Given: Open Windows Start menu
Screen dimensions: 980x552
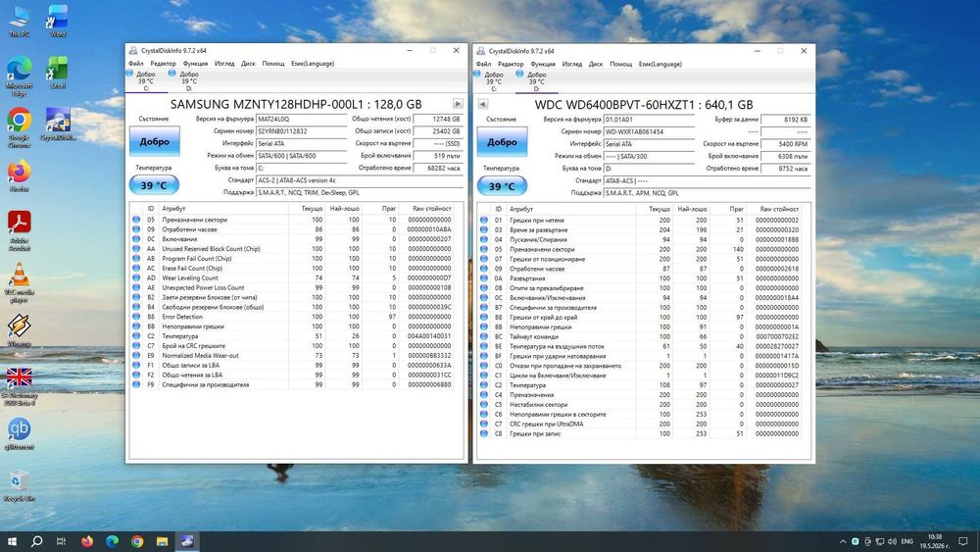Looking at the screenshot, I should tap(11, 541).
